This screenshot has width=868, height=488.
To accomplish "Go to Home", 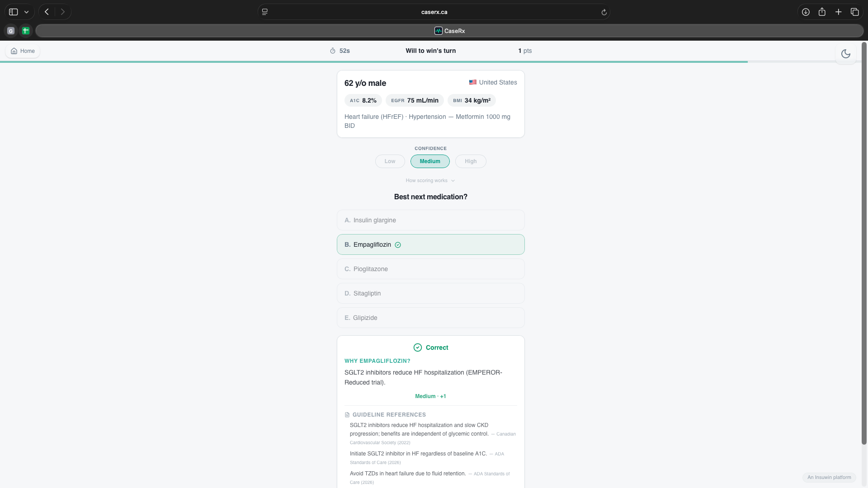I will click(x=23, y=51).
